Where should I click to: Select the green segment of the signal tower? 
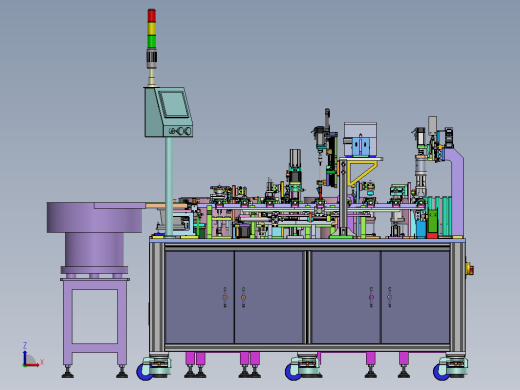coord(152,42)
